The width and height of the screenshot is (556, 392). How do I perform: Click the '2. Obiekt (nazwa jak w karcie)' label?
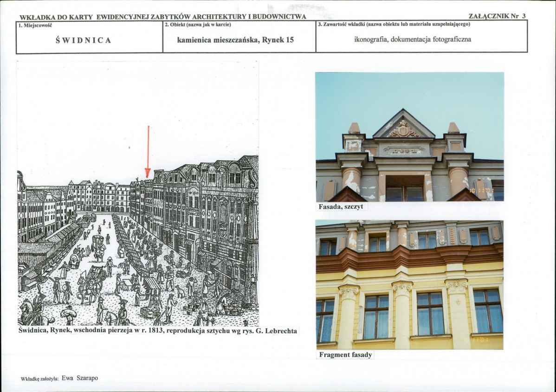coord(198,25)
